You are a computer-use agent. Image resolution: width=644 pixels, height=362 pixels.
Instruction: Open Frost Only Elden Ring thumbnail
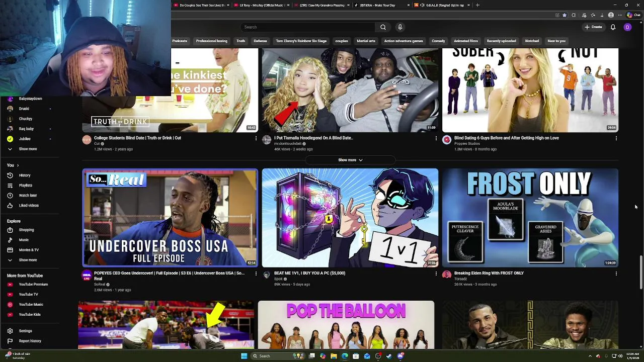tap(530, 218)
